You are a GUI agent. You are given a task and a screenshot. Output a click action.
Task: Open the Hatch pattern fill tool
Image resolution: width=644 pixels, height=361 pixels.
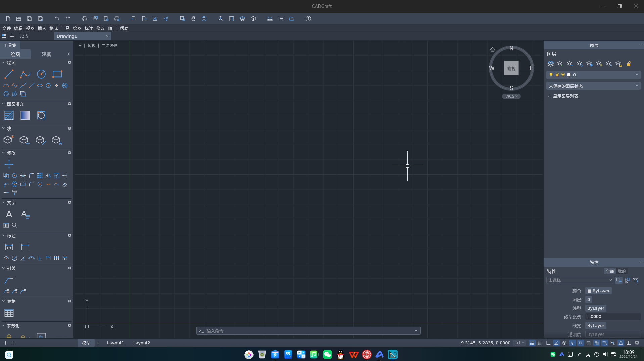[x=9, y=115]
